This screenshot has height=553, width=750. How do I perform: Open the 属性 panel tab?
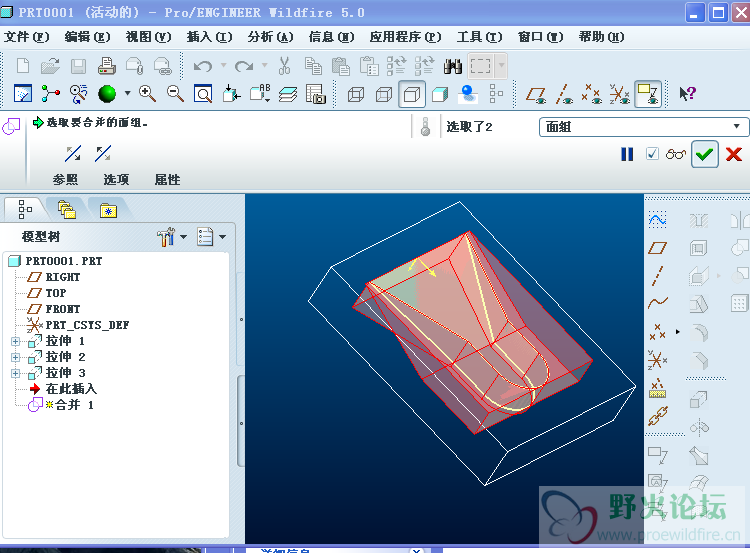coord(167,180)
